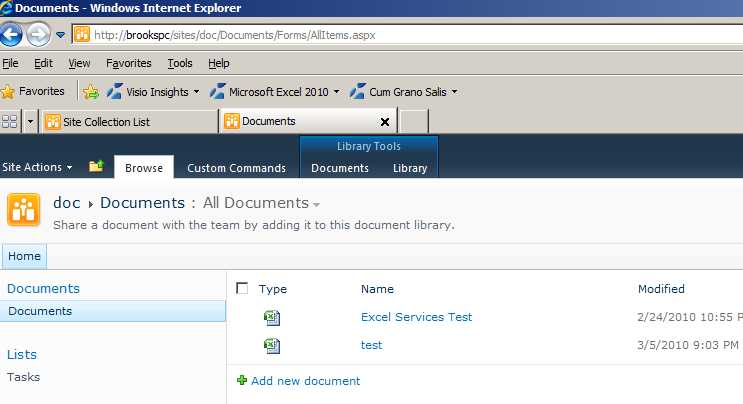
Task: Open the All Documents view dropdown
Action: pyautogui.click(x=316, y=204)
